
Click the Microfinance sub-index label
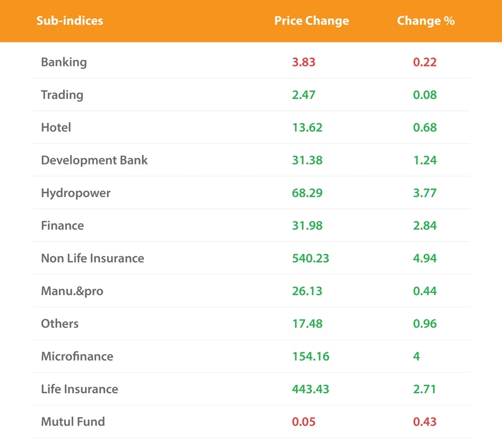point(77,356)
